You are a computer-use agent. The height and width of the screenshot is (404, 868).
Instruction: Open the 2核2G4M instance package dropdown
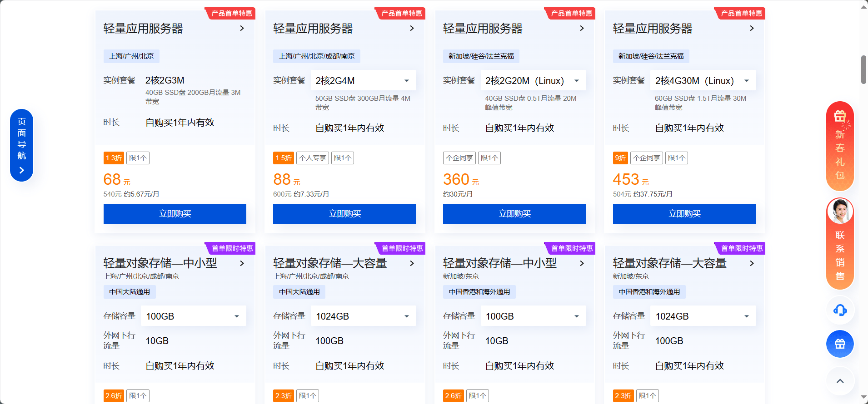(363, 81)
